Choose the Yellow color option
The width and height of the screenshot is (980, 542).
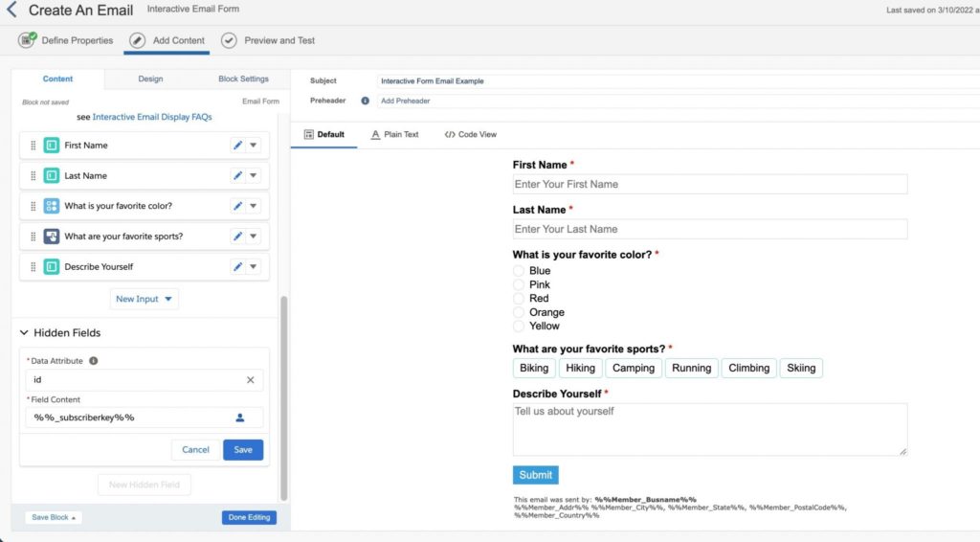pyautogui.click(x=520, y=327)
